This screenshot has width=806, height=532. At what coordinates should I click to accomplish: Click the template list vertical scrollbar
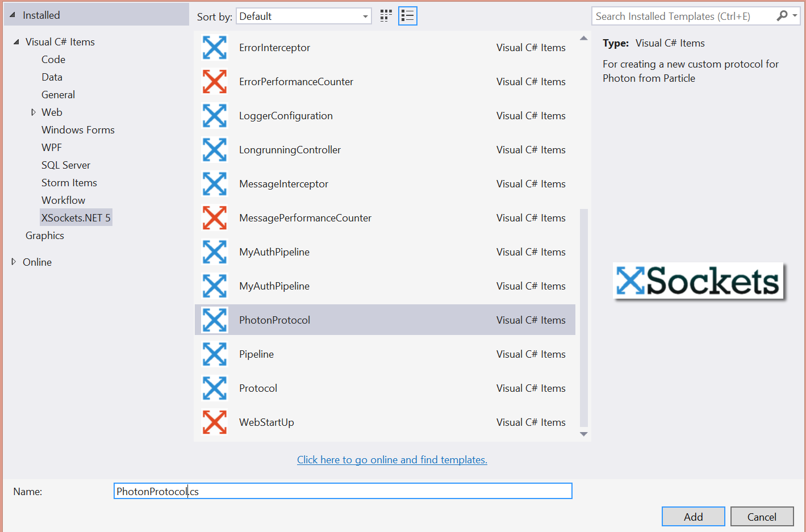[x=583, y=317]
